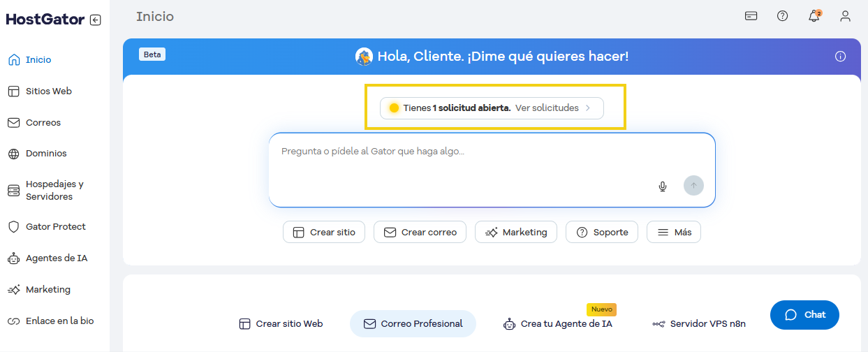Open Ver solicitudes link
The width and height of the screenshot is (868, 352).
(x=547, y=108)
